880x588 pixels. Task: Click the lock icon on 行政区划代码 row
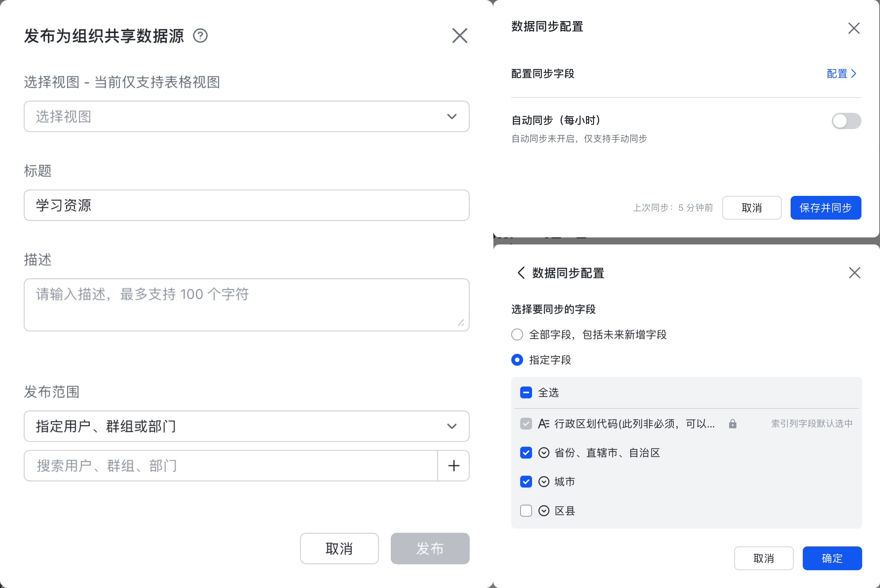point(732,424)
